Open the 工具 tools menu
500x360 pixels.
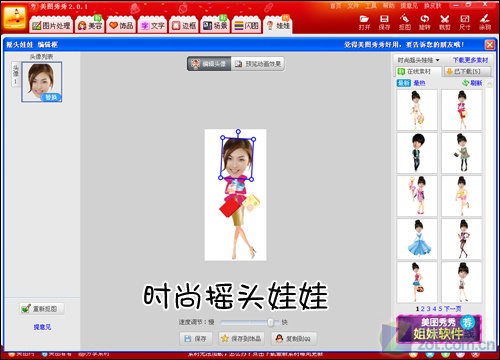click(x=371, y=5)
